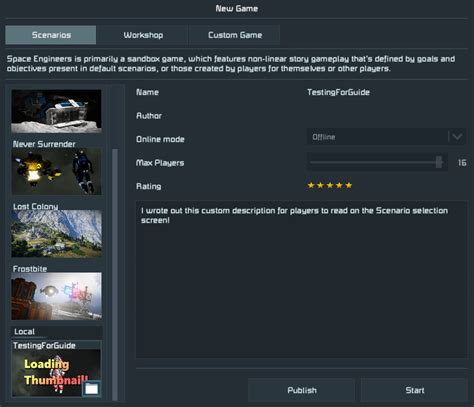
Task: Select the Frostbite scenario thumbnail
Action: point(56,296)
